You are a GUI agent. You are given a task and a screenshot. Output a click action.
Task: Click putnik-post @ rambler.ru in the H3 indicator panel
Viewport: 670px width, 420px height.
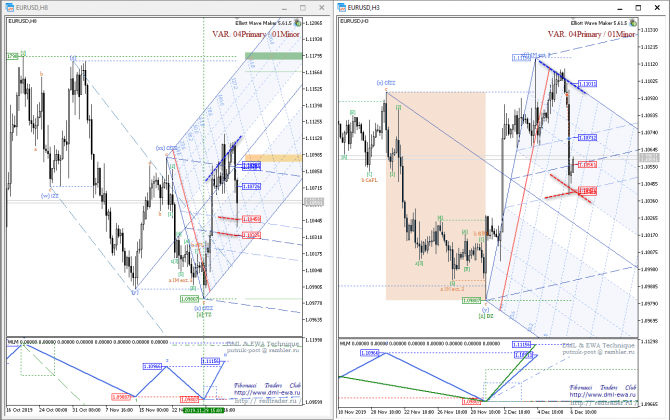click(x=598, y=352)
